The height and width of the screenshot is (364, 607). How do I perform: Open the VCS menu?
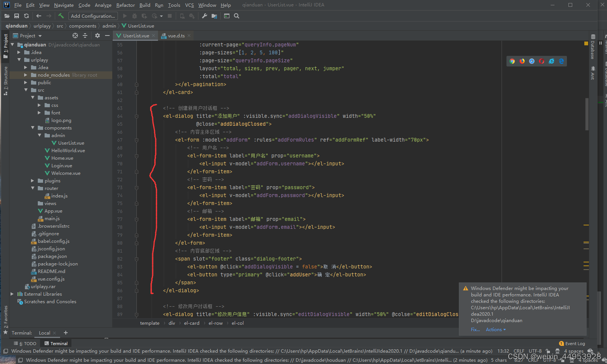coord(189,5)
